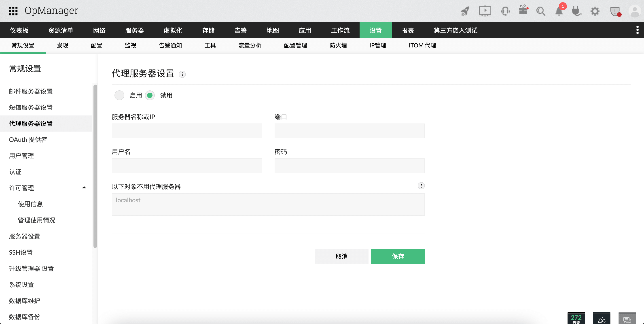Image resolution: width=644 pixels, height=324 pixels.
Task: Open the rocket quick-start icon
Action: [465, 11]
